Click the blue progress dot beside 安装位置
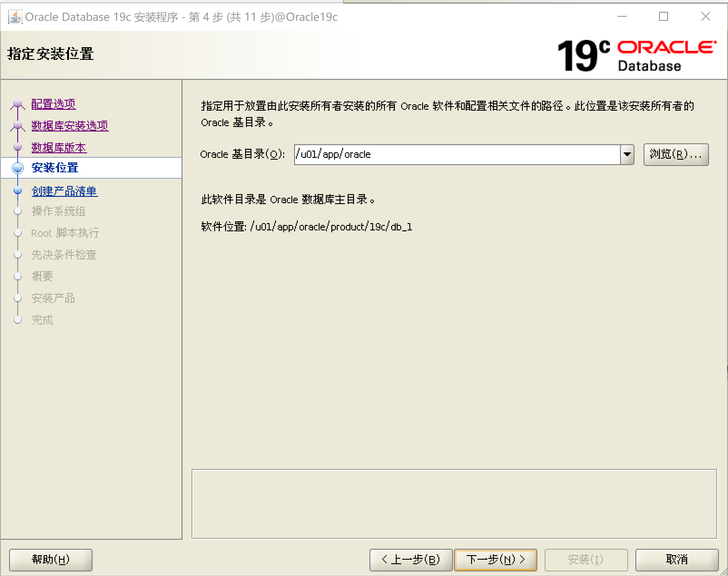This screenshot has height=576, width=728. click(17, 168)
